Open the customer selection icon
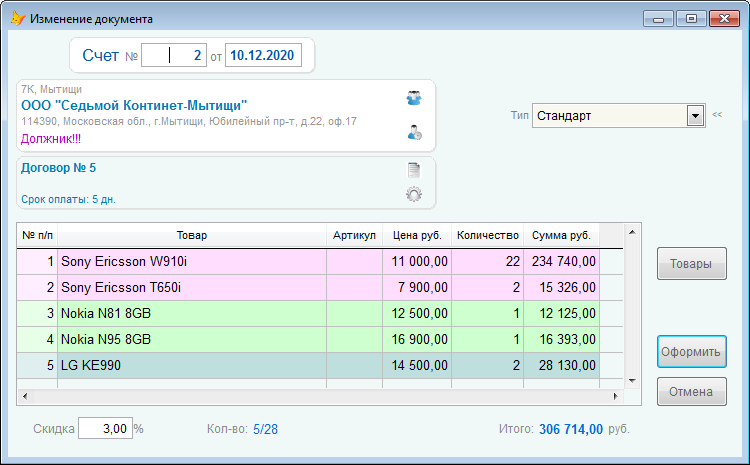The height and width of the screenshot is (465, 750). 414,98
